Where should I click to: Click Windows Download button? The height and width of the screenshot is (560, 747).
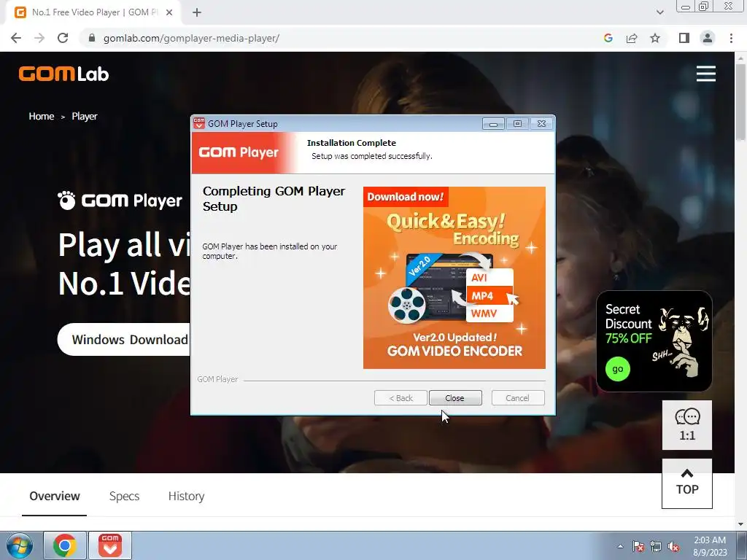point(124,339)
